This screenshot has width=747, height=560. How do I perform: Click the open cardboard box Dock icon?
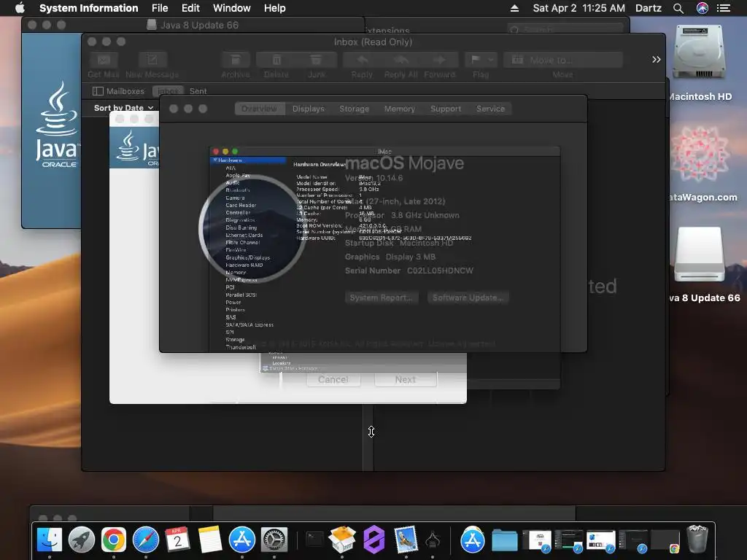[342, 540]
